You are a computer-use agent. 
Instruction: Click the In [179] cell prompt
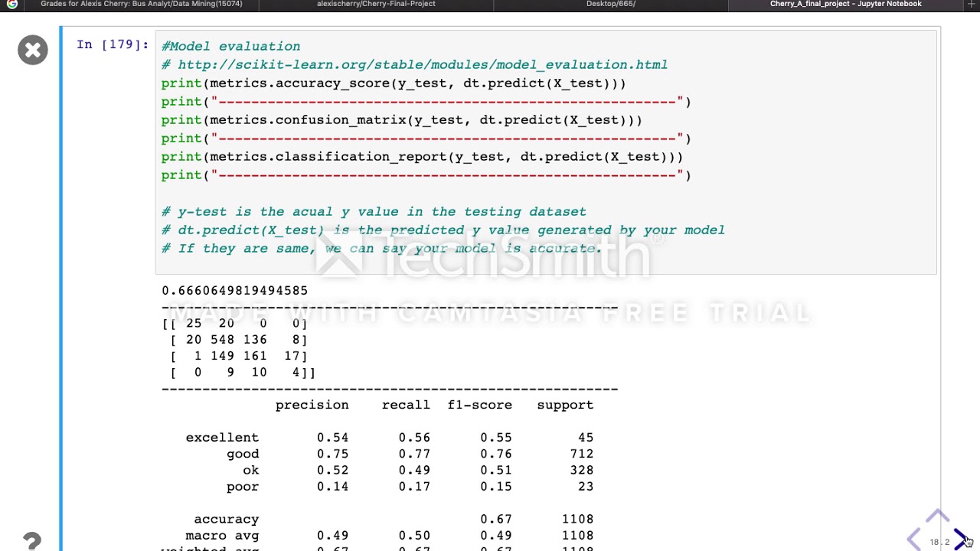(113, 44)
